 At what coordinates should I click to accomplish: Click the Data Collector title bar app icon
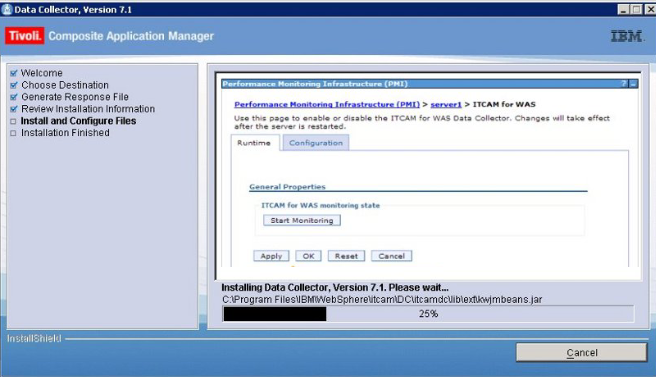pos(7,9)
